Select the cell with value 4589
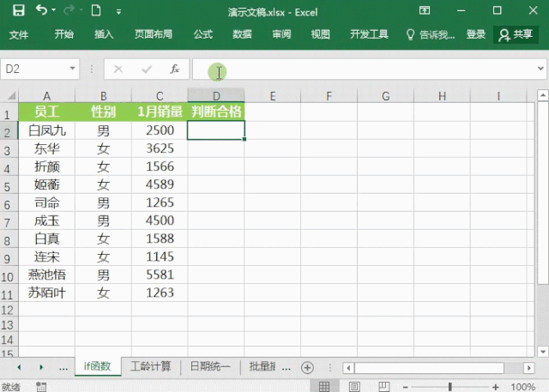Screen dimensions: 549x392 coord(160,184)
